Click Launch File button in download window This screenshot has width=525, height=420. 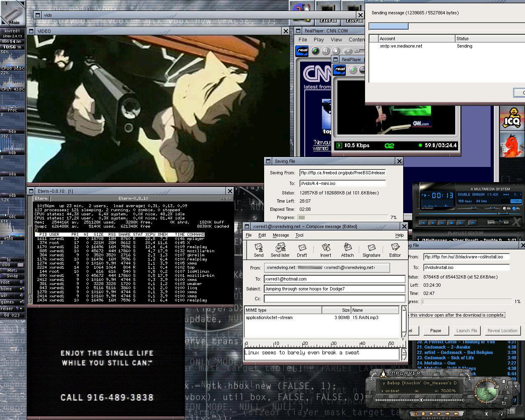click(467, 331)
